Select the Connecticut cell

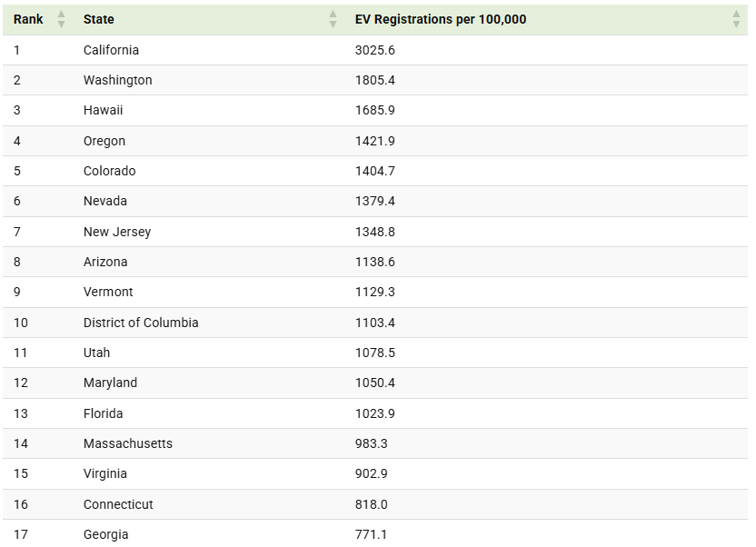pos(118,504)
